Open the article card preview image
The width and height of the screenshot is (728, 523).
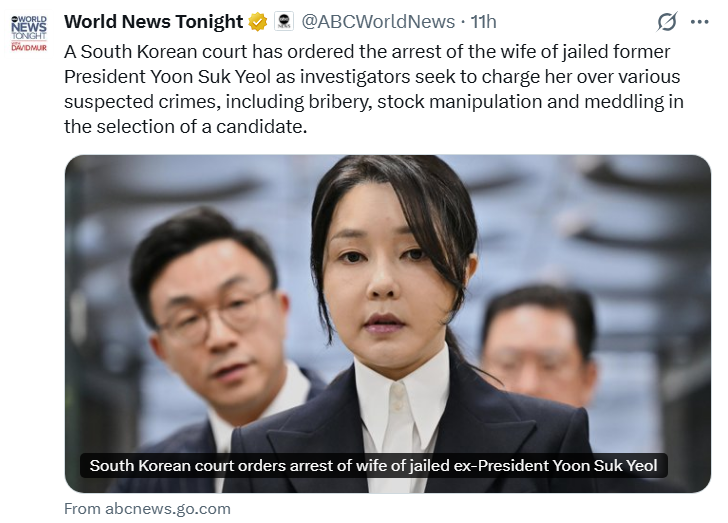pos(388,324)
